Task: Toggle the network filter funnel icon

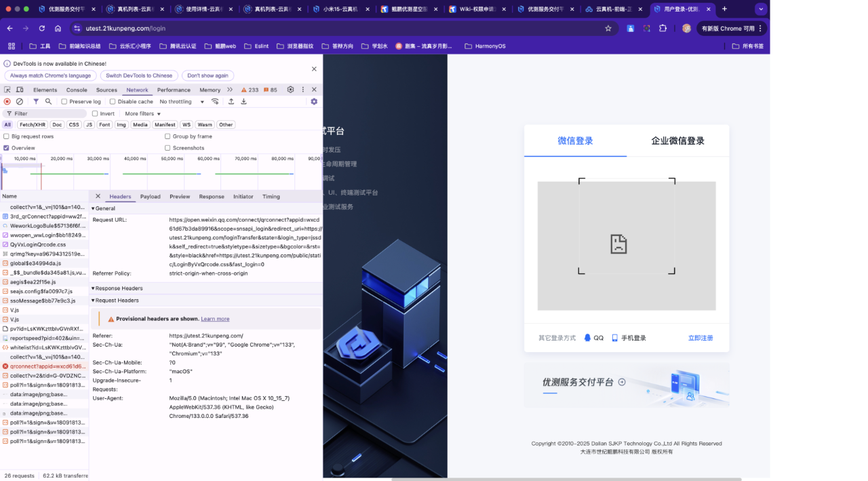Action: [x=36, y=102]
